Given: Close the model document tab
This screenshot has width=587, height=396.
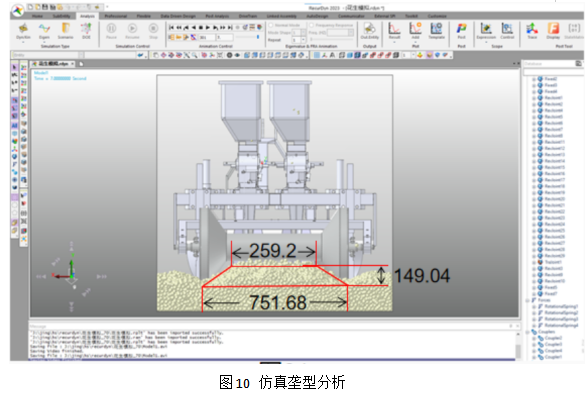Looking at the screenshot, I should 72,64.
